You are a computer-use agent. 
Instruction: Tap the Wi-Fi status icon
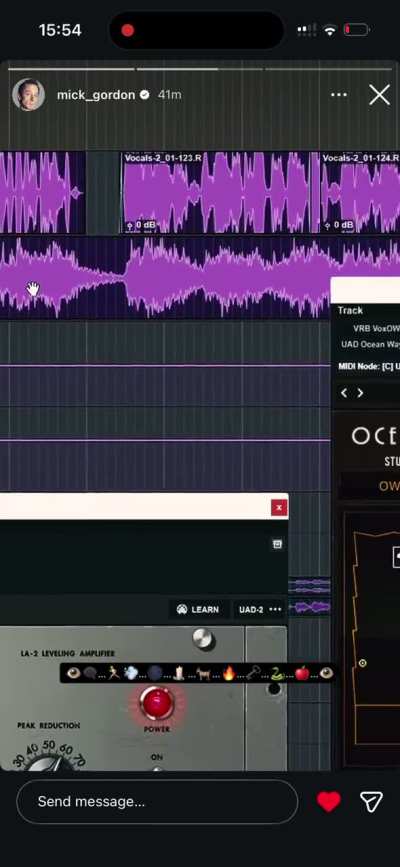[330, 30]
